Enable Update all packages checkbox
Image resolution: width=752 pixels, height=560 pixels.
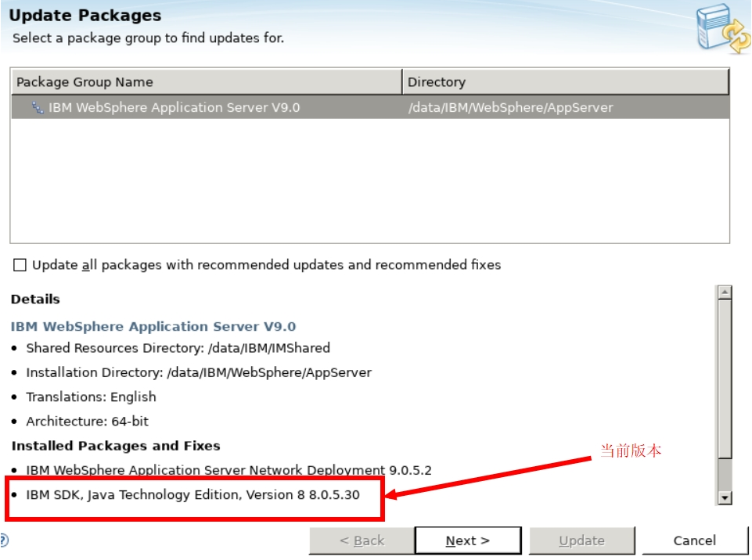click(20, 264)
